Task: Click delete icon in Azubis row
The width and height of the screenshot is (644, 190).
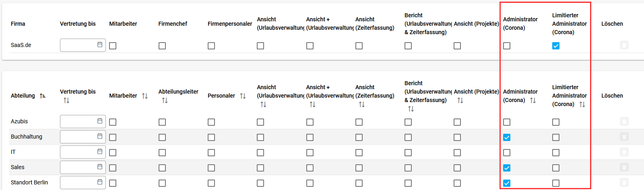Action: pos(624,121)
